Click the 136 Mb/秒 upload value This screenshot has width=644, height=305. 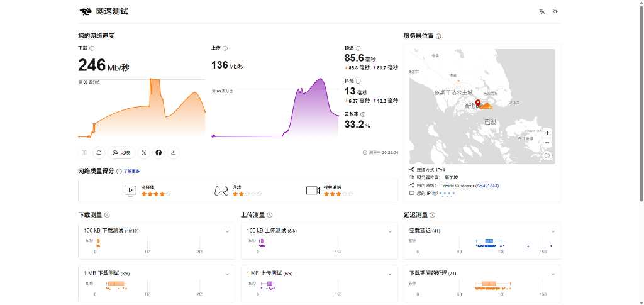click(x=227, y=65)
